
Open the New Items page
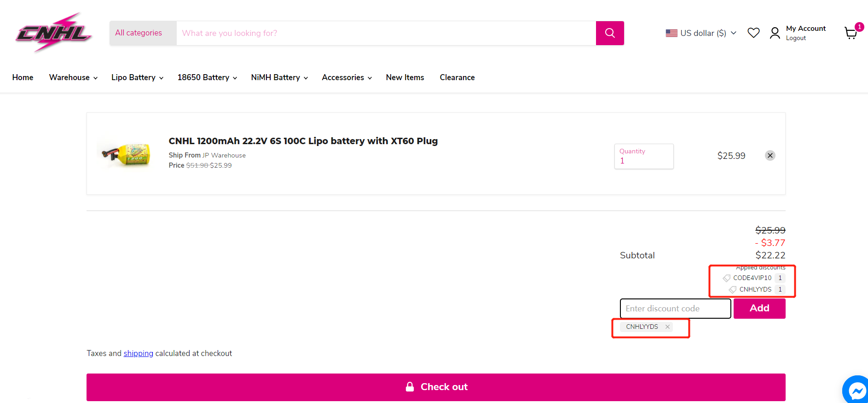click(x=405, y=77)
